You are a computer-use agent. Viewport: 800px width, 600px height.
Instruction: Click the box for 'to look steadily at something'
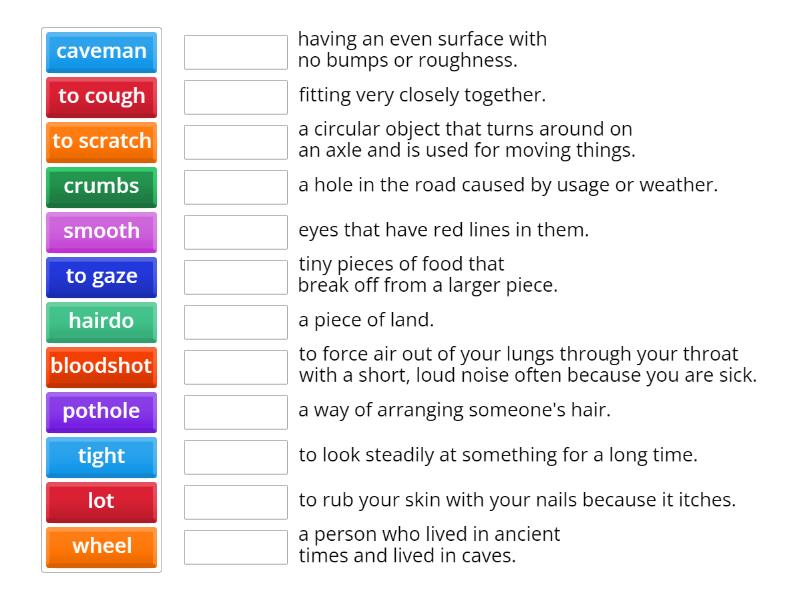[235, 457]
